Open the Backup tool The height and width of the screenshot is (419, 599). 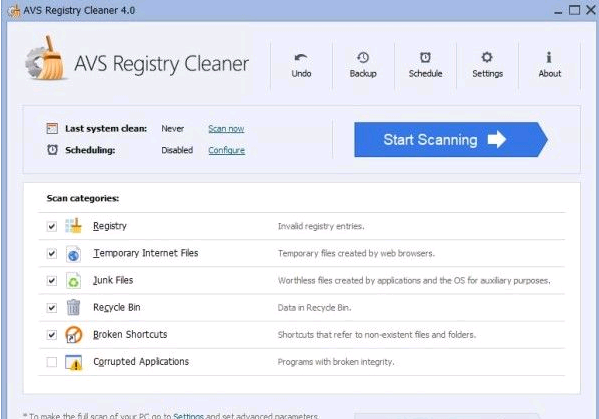pyautogui.click(x=363, y=65)
